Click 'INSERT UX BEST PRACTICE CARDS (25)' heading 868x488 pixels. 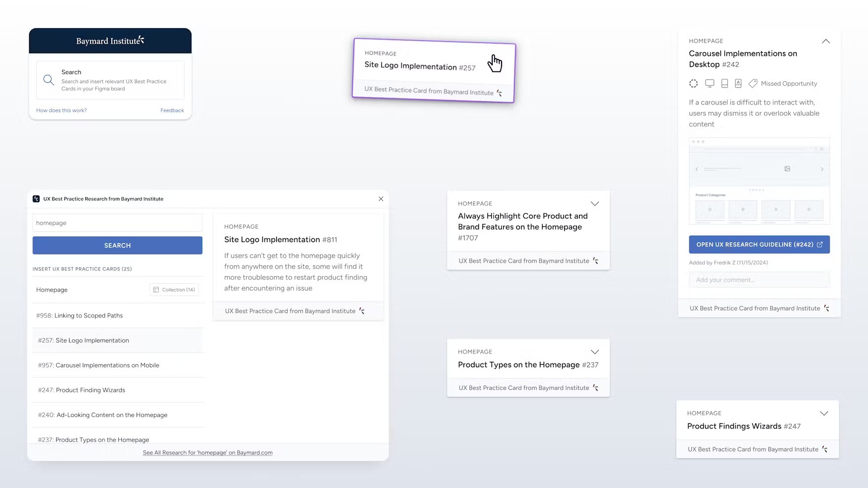[x=82, y=269]
